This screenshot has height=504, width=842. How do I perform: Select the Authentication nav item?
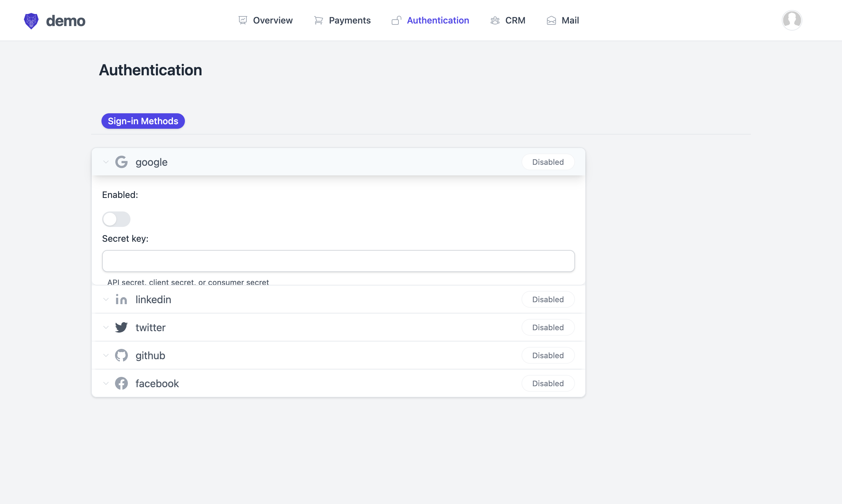coord(430,20)
